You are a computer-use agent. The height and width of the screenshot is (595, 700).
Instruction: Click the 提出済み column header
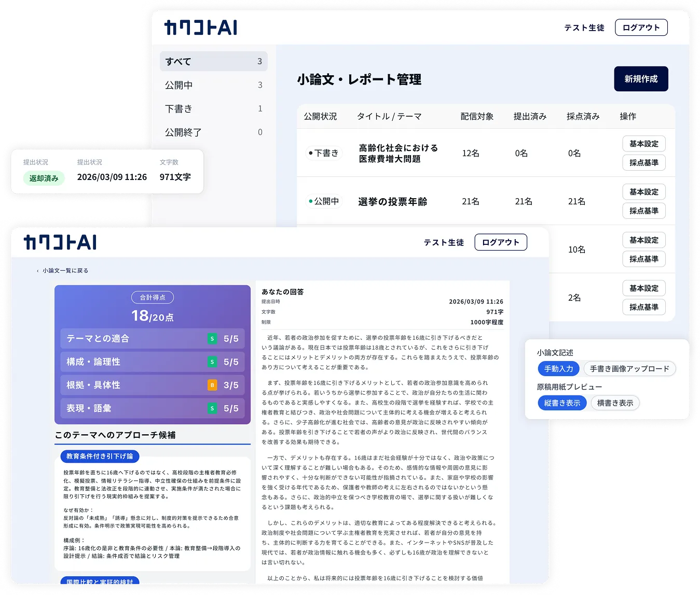pos(530,116)
